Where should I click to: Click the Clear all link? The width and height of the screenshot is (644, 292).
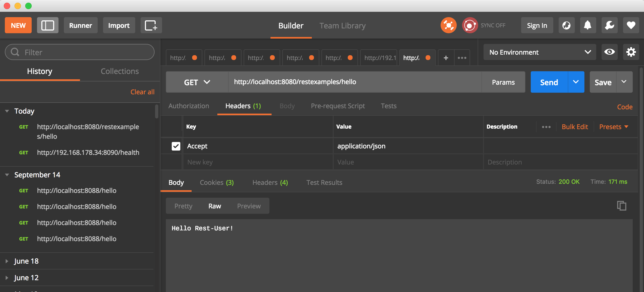(x=142, y=92)
